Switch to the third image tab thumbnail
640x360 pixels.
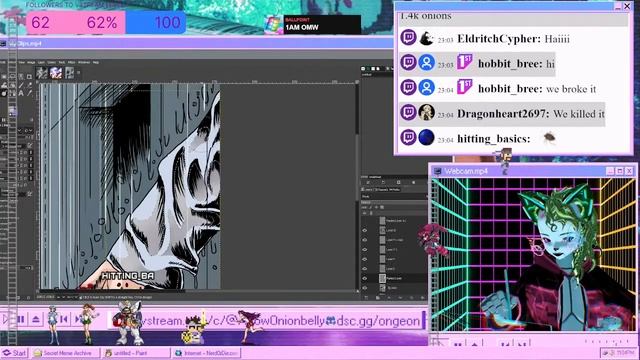coord(69,73)
